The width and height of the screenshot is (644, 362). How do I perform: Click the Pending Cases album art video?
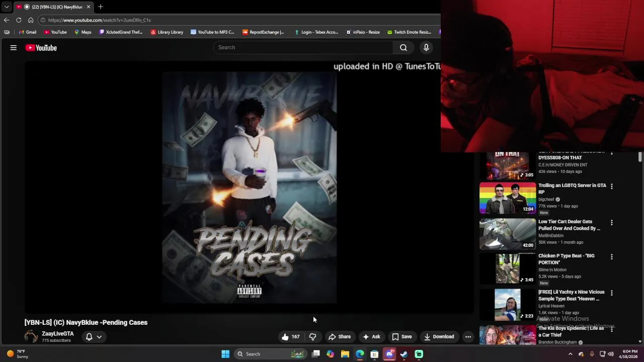(x=249, y=188)
